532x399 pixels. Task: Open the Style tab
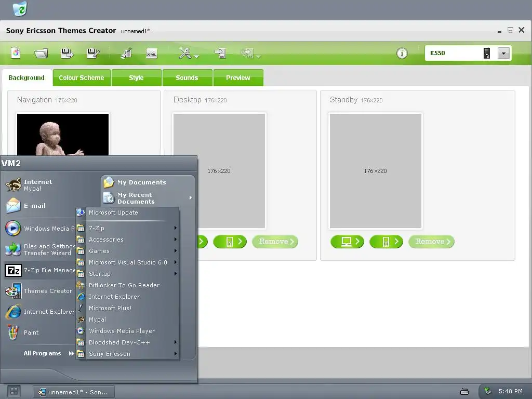(136, 78)
